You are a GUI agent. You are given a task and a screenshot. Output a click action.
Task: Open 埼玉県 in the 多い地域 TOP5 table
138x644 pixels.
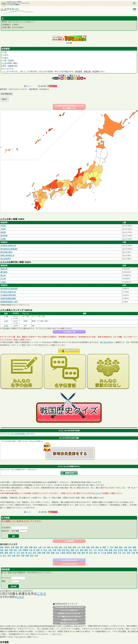pyautogui.click(x=3, y=226)
